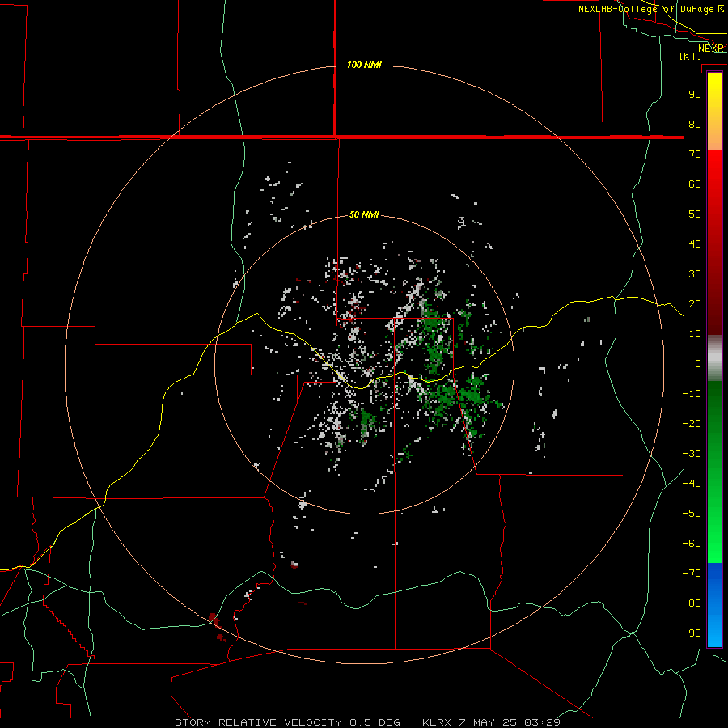The height and width of the screenshot is (728, 728).
Task: Pick the blue bottom segment of color bar
Action: tap(714, 605)
